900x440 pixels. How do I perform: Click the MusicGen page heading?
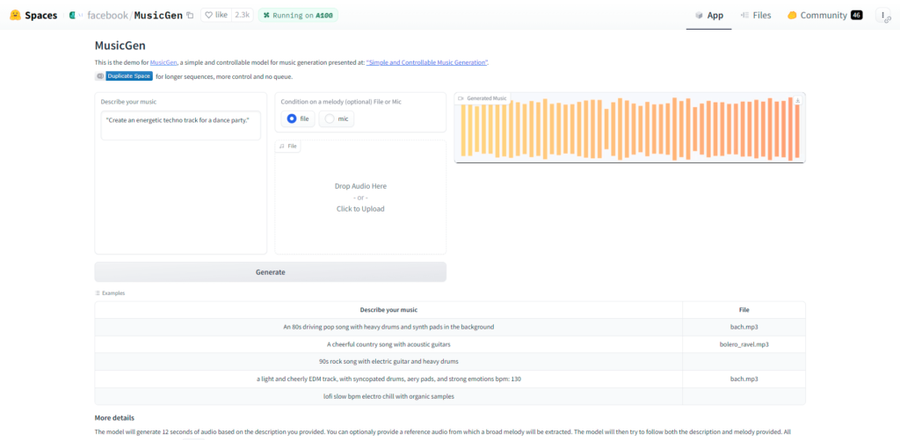pyautogui.click(x=120, y=45)
